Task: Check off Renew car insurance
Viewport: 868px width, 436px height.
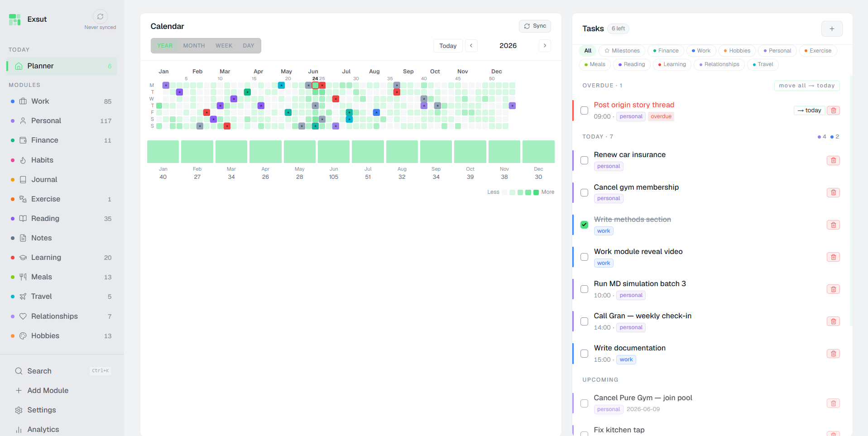Action: coord(585,160)
